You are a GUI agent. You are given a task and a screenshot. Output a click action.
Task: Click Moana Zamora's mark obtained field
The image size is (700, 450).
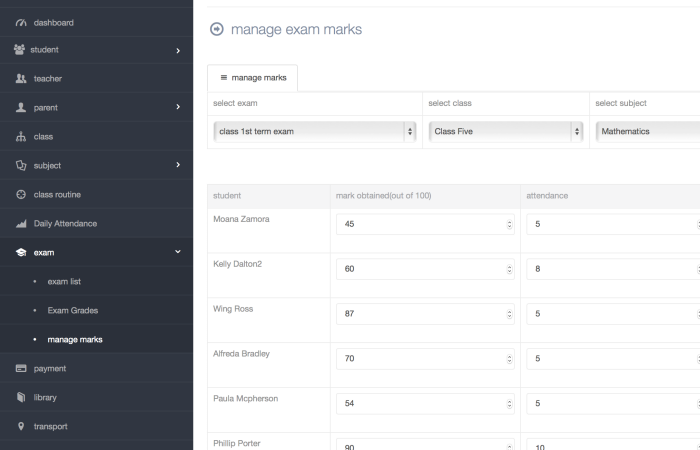pyautogui.click(x=420, y=224)
